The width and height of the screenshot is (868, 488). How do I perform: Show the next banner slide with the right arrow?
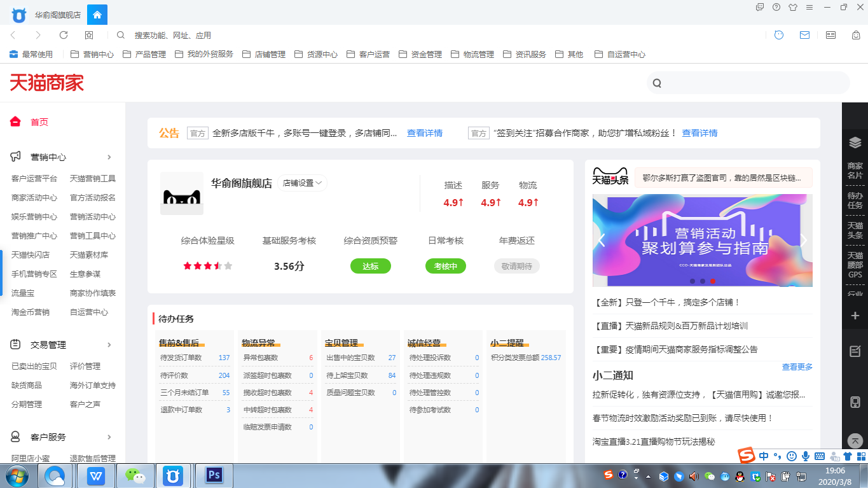click(x=804, y=240)
